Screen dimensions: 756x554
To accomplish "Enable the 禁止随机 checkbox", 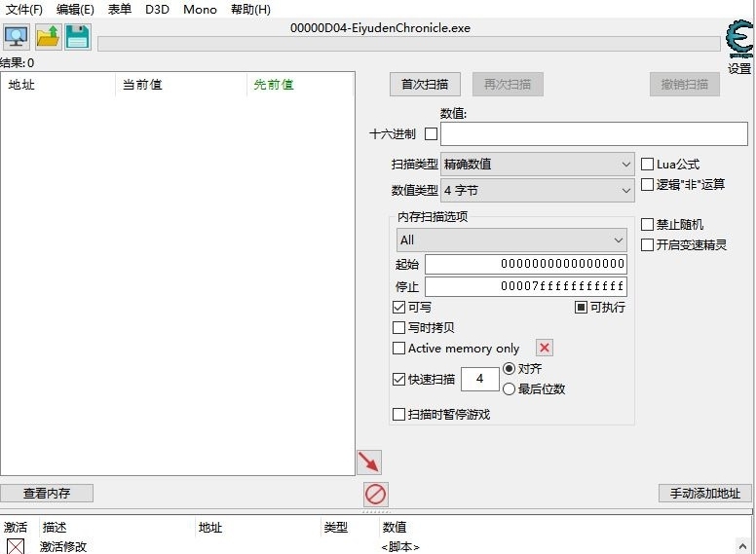I will coord(647,225).
